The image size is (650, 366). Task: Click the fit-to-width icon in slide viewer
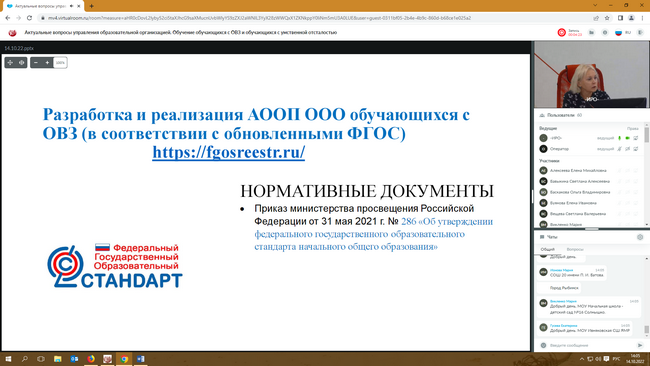22,63
